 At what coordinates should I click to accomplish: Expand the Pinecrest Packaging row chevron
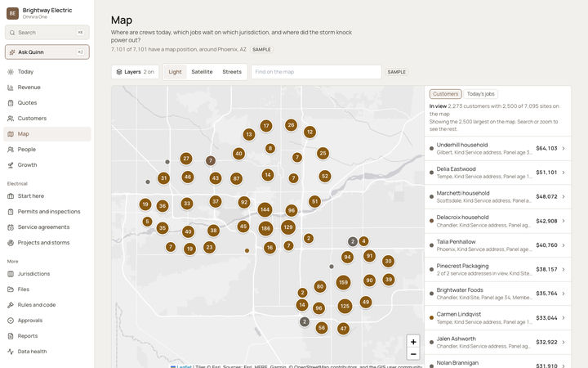pos(563,269)
